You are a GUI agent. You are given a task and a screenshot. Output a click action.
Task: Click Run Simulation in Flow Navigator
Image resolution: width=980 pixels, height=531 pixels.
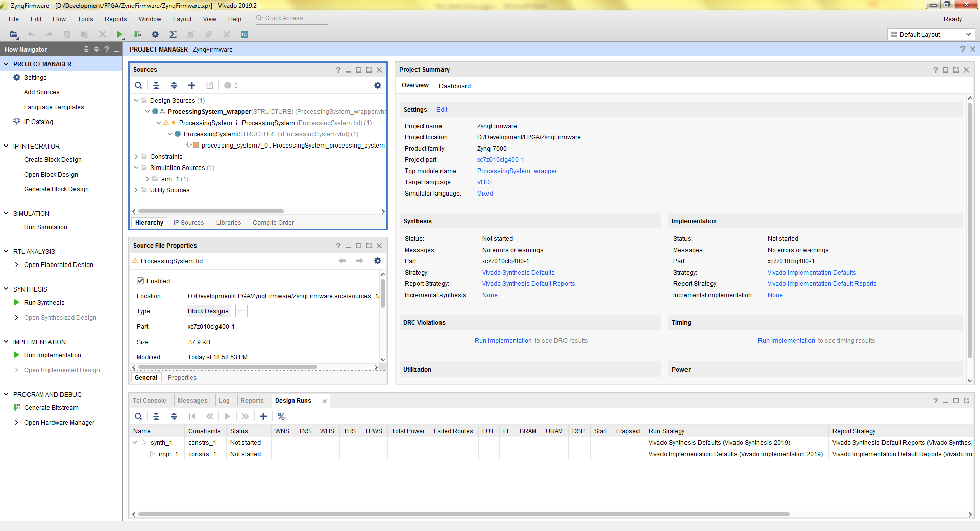[45, 227]
